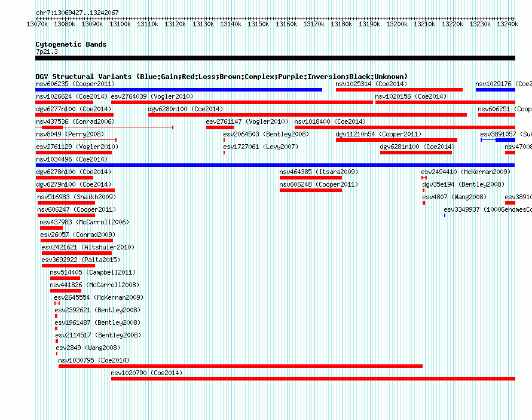This screenshot has height=420, width=532.
Task: Click the Cytogenetic Bands track title
Action: click(x=71, y=44)
